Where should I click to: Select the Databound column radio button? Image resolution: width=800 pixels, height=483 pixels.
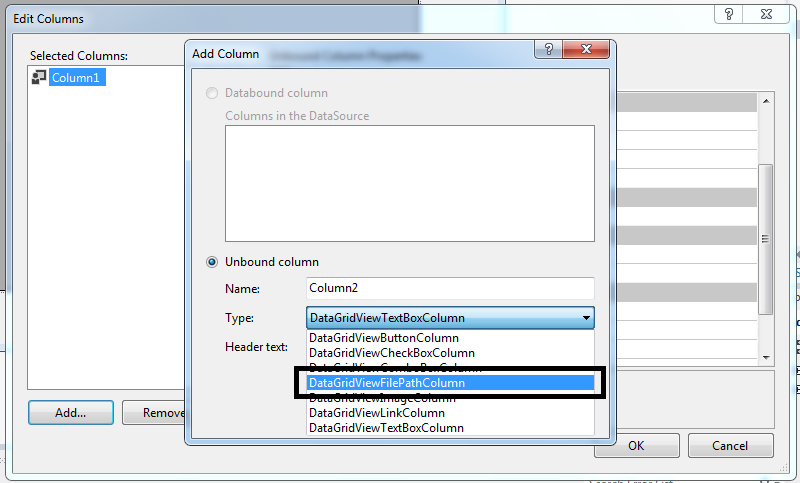[x=212, y=93]
